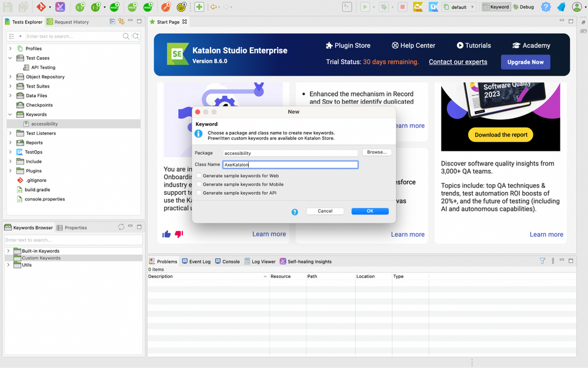Expand the Object Repository node

11,77
